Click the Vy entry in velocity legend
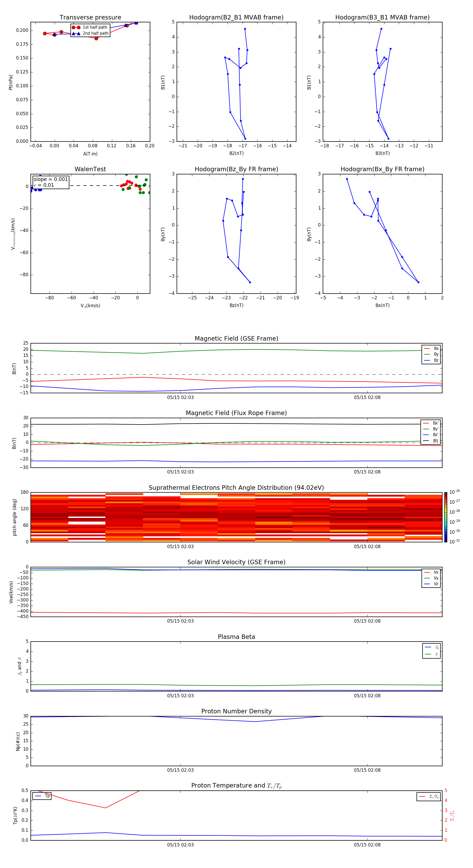 431,578
